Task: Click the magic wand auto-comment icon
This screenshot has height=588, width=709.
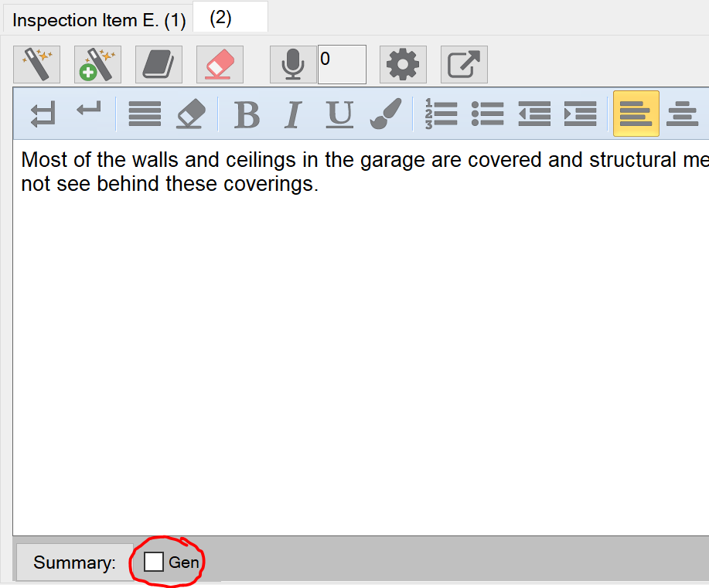Action: coord(36,64)
